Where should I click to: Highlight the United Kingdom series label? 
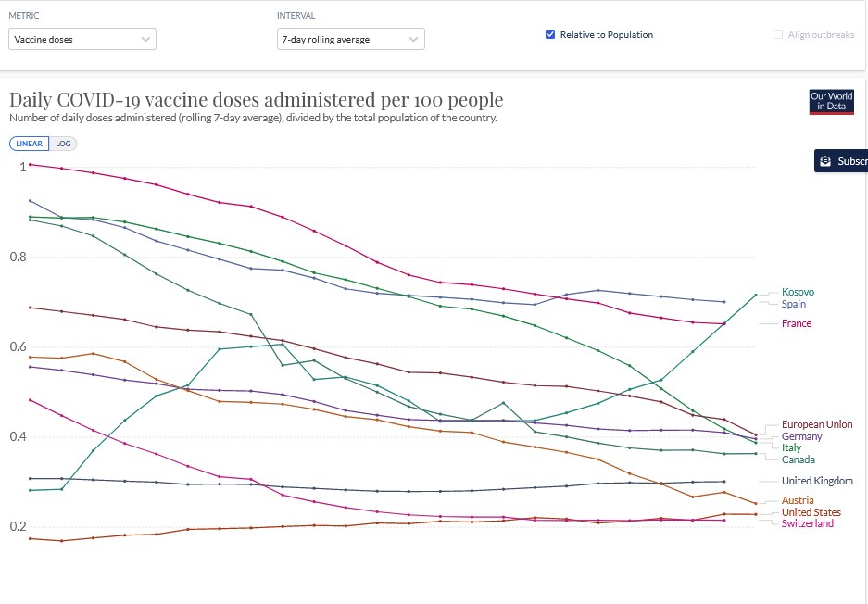(x=817, y=481)
